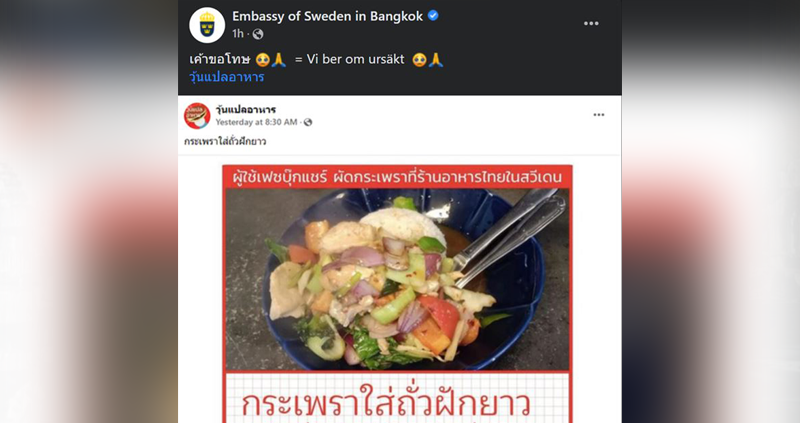Click the 1h post timestamp

pos(238,34)
